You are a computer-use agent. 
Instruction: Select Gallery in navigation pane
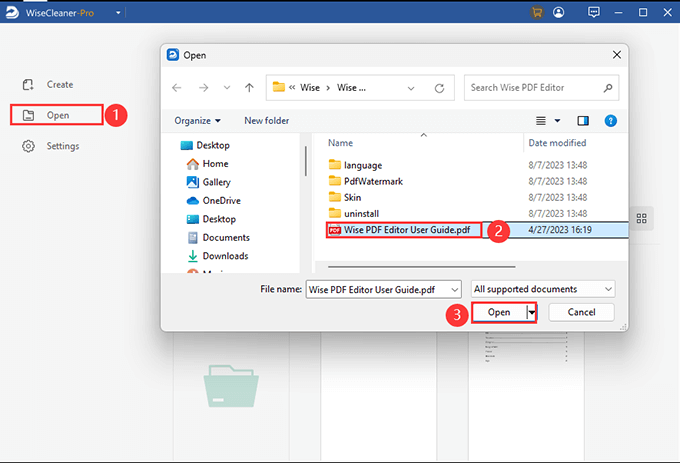click(209, 182)
